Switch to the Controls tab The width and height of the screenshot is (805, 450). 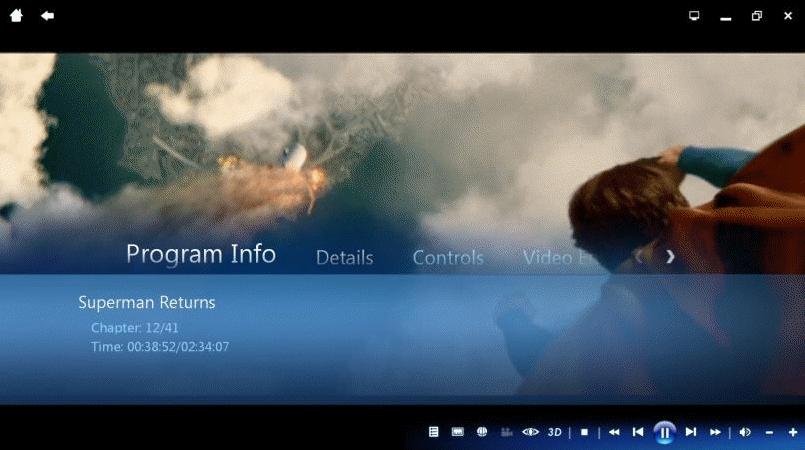[x=448, y=258]
